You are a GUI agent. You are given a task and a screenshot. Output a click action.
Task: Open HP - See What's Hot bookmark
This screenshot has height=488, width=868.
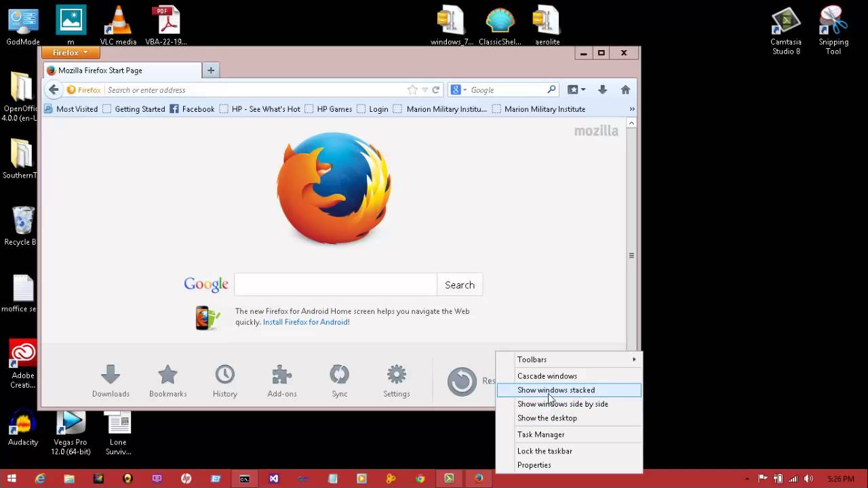point(260,109)
